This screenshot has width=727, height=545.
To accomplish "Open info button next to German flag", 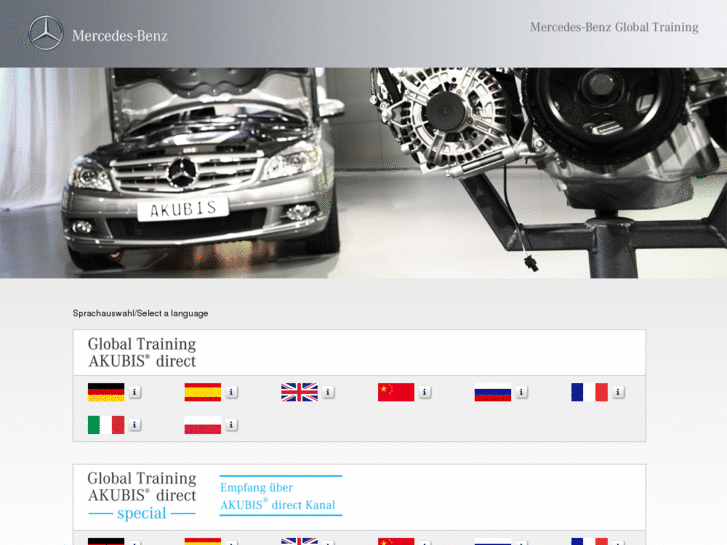I will (x=134, y=392).
